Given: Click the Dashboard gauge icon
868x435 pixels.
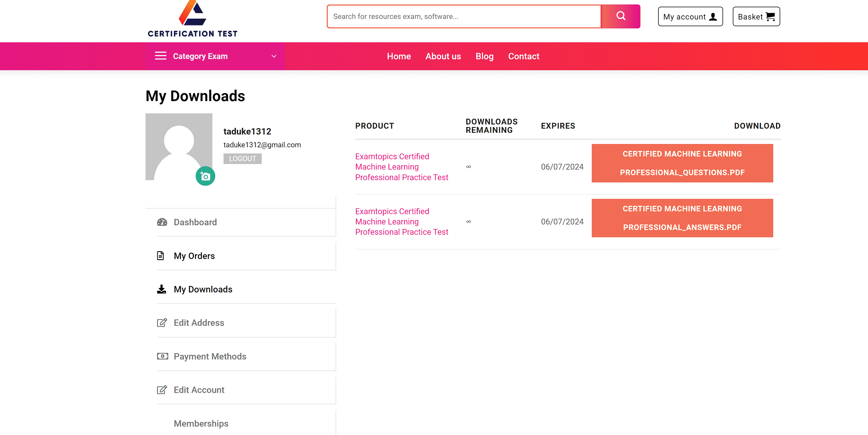Looking at the screenshot, I should pyautogui.click(x=162, y=222).
